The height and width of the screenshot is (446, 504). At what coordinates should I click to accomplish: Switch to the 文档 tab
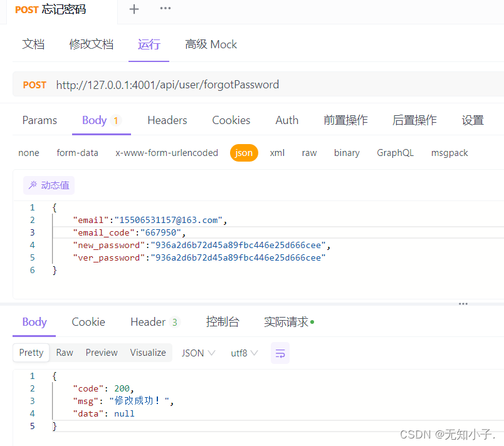pos(33,44)
